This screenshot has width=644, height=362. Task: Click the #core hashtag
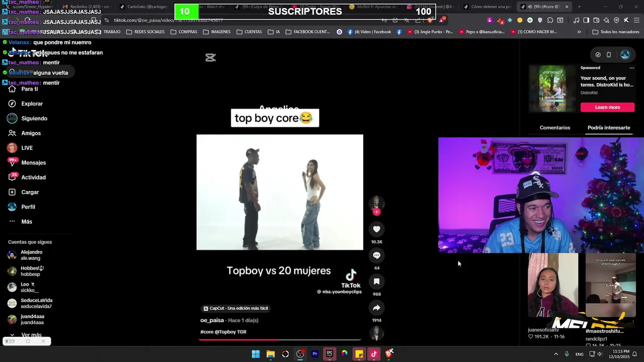click(207, 332)
